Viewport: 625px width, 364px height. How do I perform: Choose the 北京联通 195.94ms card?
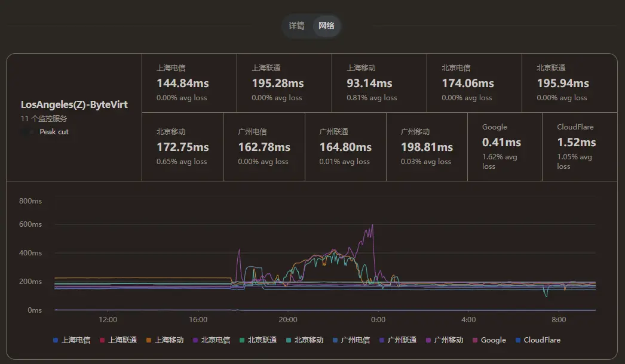tap(569, 83)
